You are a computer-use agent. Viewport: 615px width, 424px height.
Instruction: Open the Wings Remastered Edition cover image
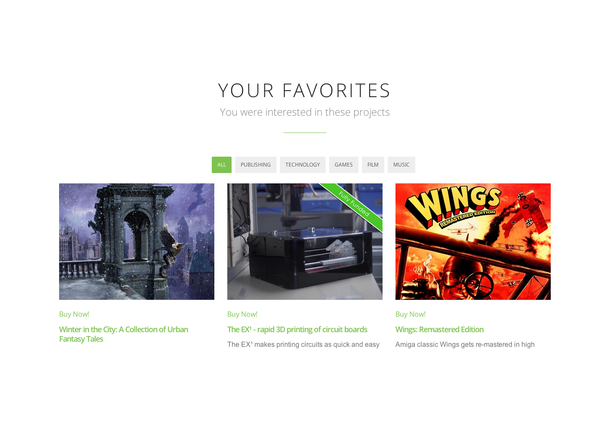(x=473, y=242)
